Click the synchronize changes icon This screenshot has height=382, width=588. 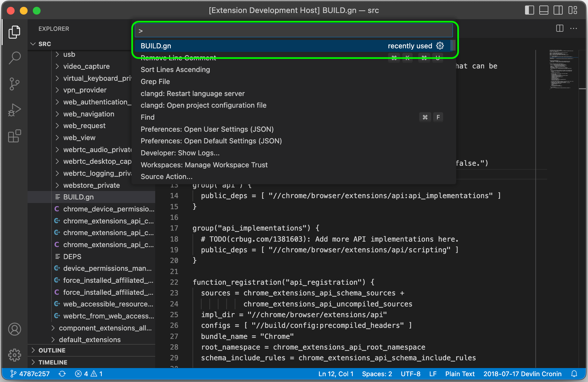coord(62,374)
